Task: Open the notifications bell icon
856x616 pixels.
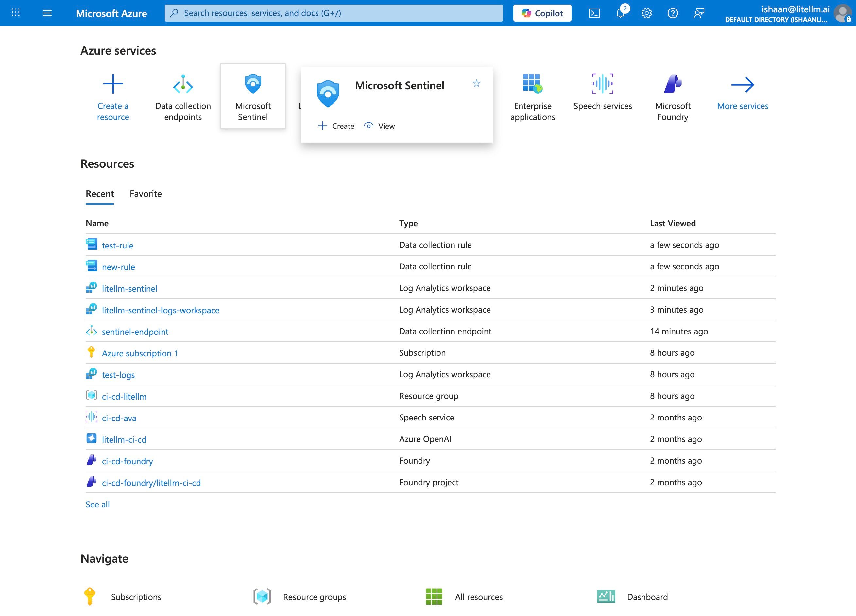Action: coord(621,13)
